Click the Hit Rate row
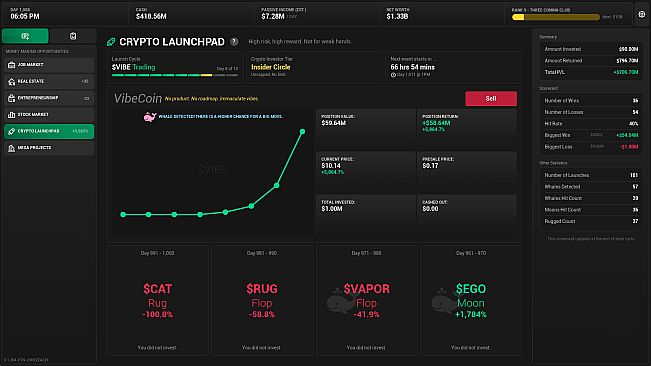The height and width of the screenshot is (366, 651). [x=591, y=124]
